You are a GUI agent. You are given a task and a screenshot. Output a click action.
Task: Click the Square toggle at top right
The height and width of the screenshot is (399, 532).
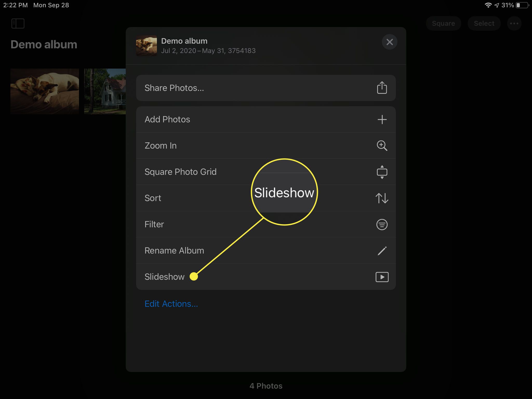(444, 23)
